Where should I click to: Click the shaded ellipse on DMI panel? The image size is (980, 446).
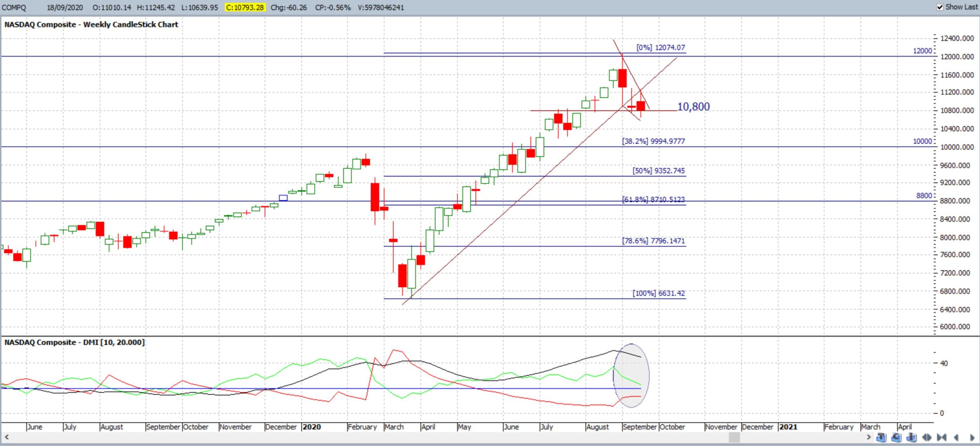click(x=631, y=376)
